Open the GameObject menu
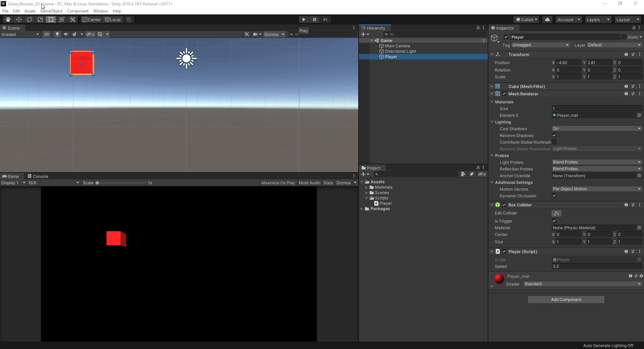Screen dimensions: 644x349 (x=51, y=11)
